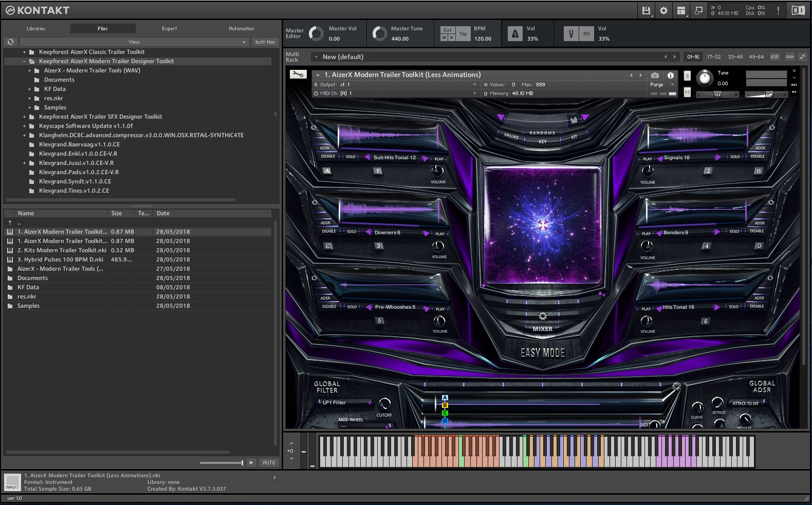Open instrument edit mode wrench icon

pyautogui.click(x=298, y=74)
